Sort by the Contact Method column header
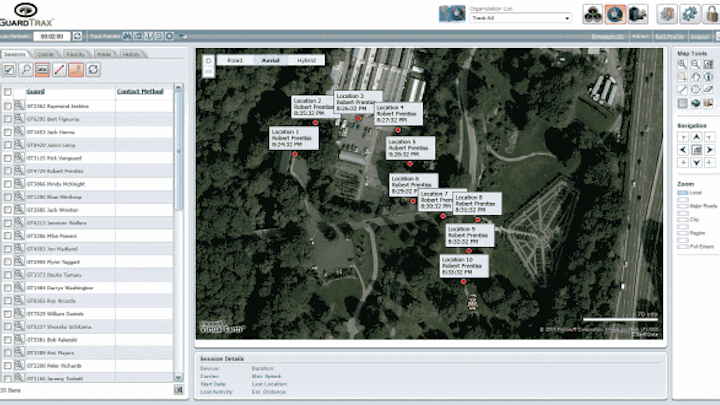This screenshot has width=720, height=405. [x=140, y=91]
